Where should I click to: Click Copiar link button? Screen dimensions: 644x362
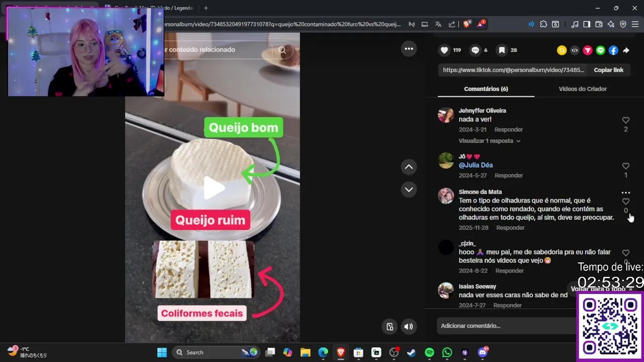click(x=609, y=70)
